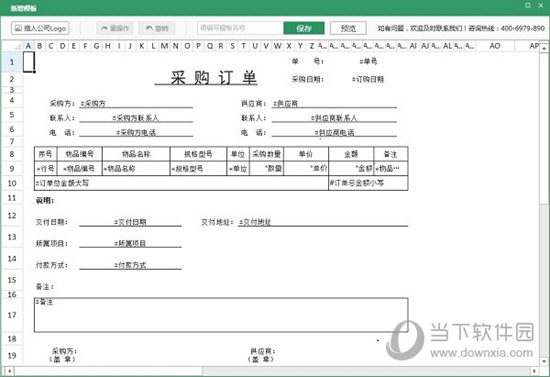Select row header 9
The height and width of the screenshot is (377, 550).
click(x=12, y=169)
